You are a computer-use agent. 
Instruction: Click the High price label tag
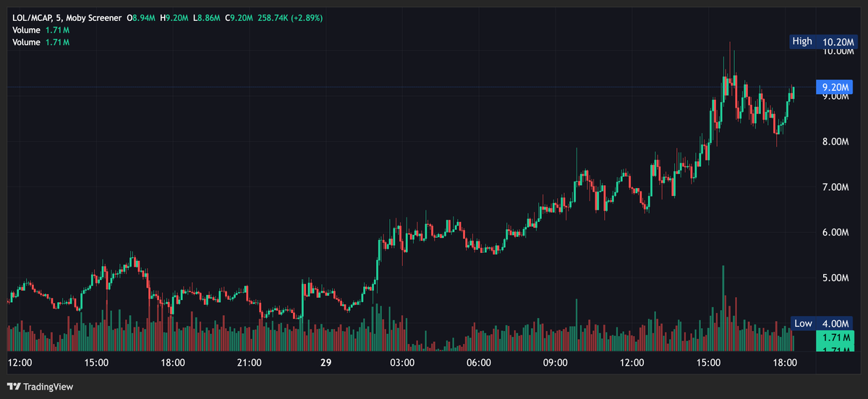[802, 41]
